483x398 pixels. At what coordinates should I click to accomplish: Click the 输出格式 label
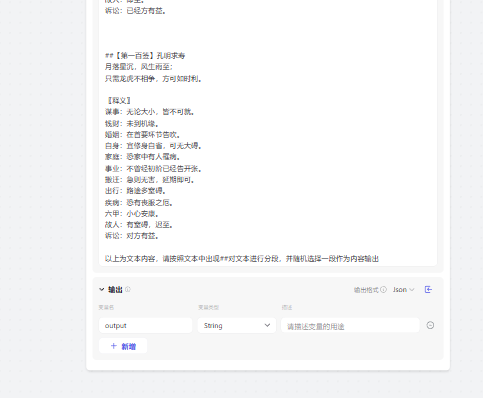[366, 290]
